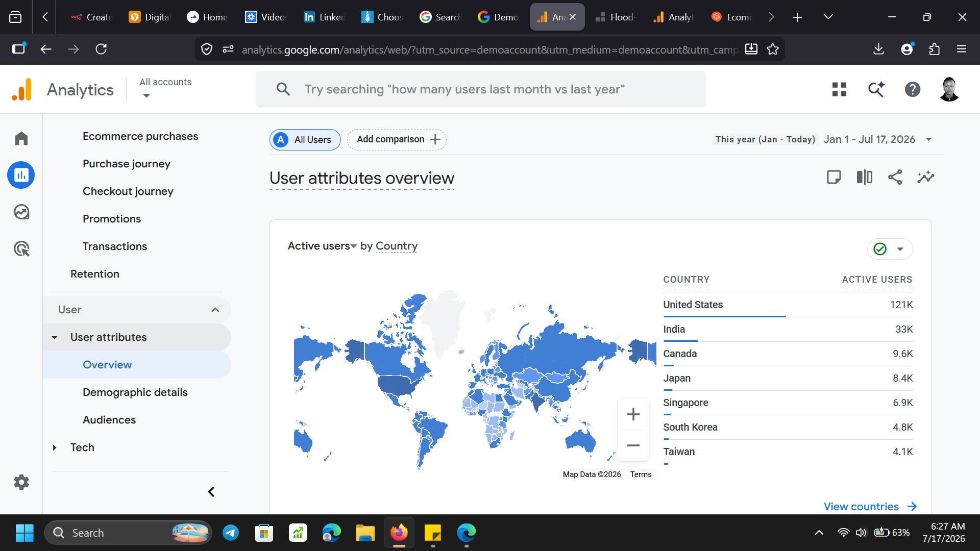This screenshot has width=980, height=551.
Task: Switch to the Demo browser tab
Action: tap(498, 17)
